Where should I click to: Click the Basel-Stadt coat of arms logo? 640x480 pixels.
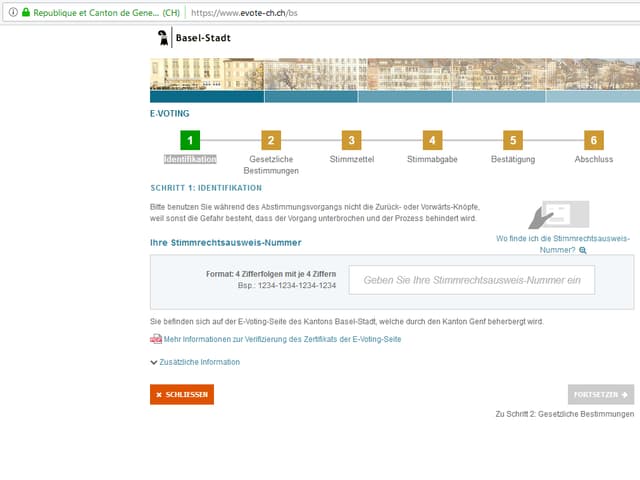(x=163, y=38)
